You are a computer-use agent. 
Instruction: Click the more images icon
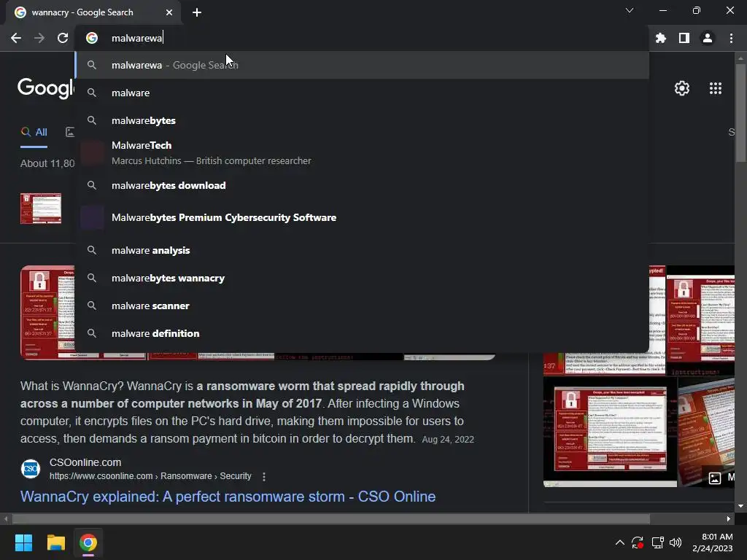715,478
